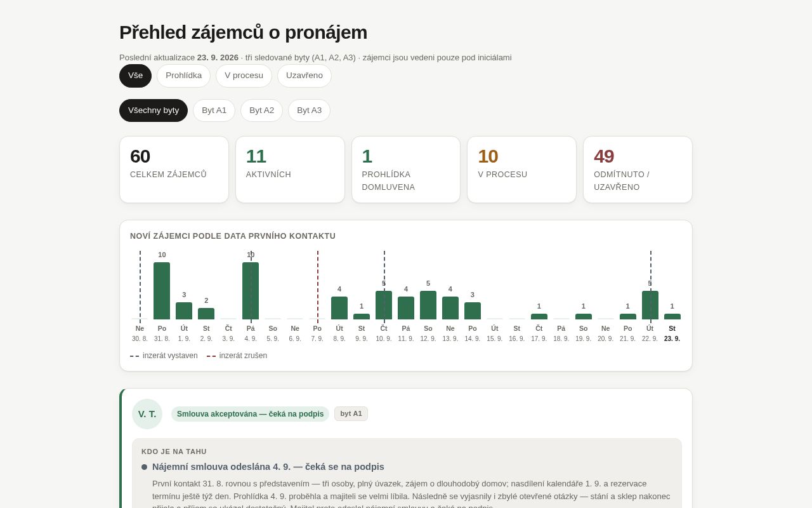Show applicants with "V procesu" status

tap(244, 76)
